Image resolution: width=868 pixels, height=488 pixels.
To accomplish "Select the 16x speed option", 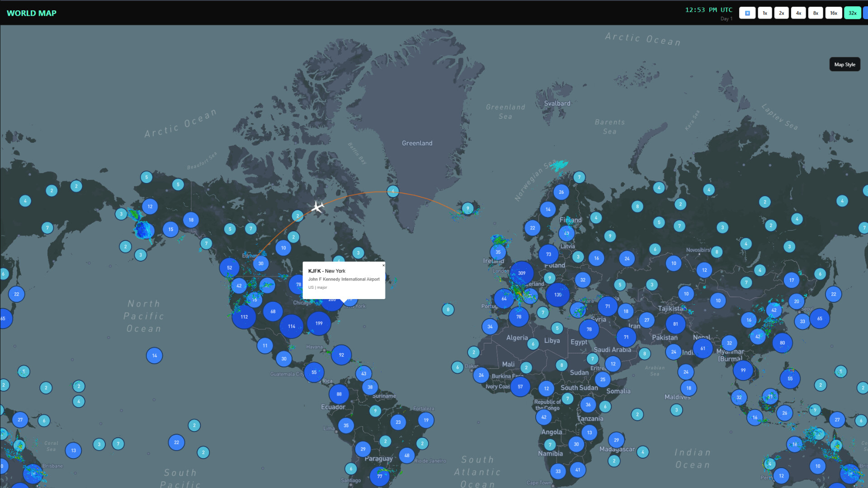I will 833,13.
